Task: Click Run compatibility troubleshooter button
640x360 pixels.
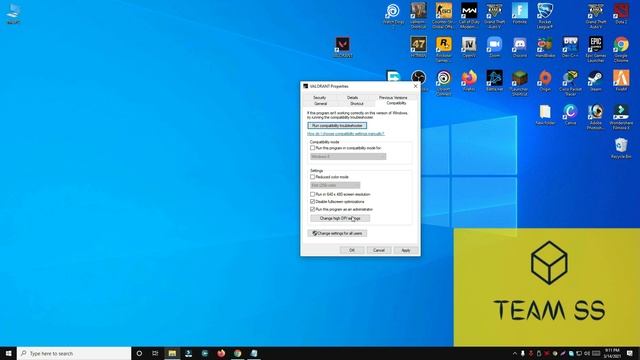Action: point(337,125)
